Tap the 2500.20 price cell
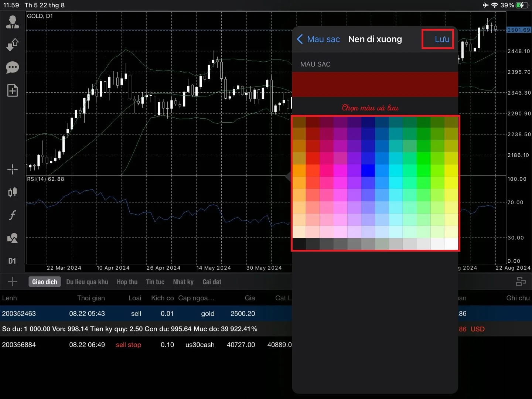The height and width of the screenshot is (399, 532). click(x=243, y=313)
